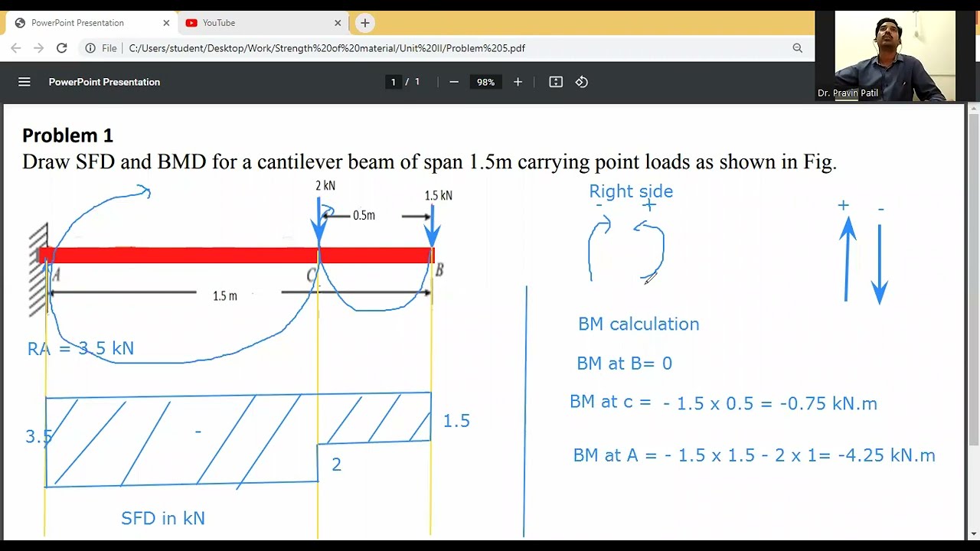
Task: Click the PDF vertical scrollbar thumb
Action: (974, 279)
